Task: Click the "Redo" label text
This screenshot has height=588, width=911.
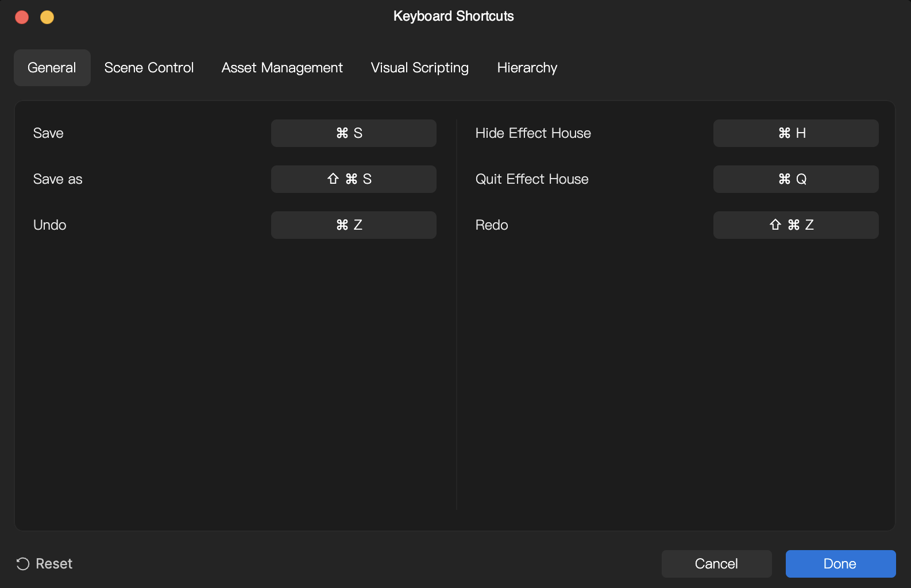Action: (492, 225)
